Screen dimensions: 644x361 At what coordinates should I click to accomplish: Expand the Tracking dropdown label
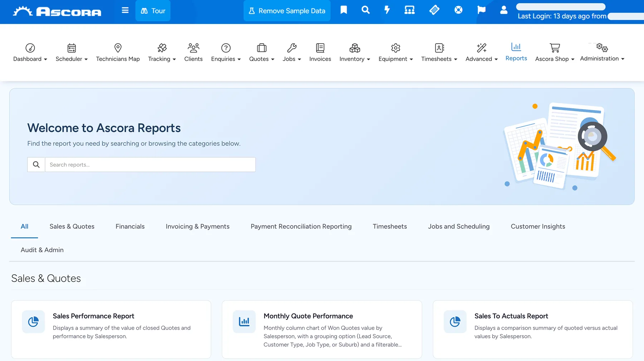point(162,59)
